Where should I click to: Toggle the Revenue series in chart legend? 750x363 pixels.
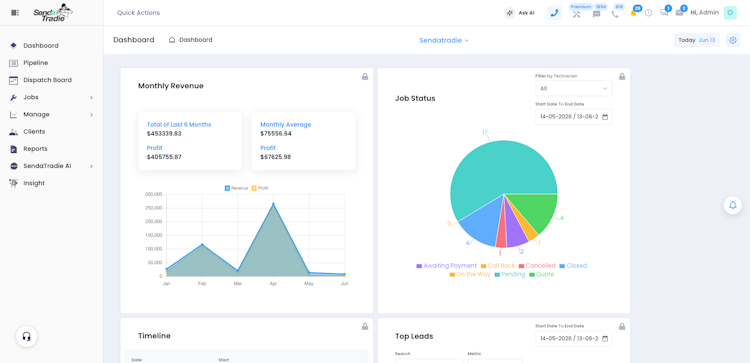pyautogui.click(x=237, y=188)
